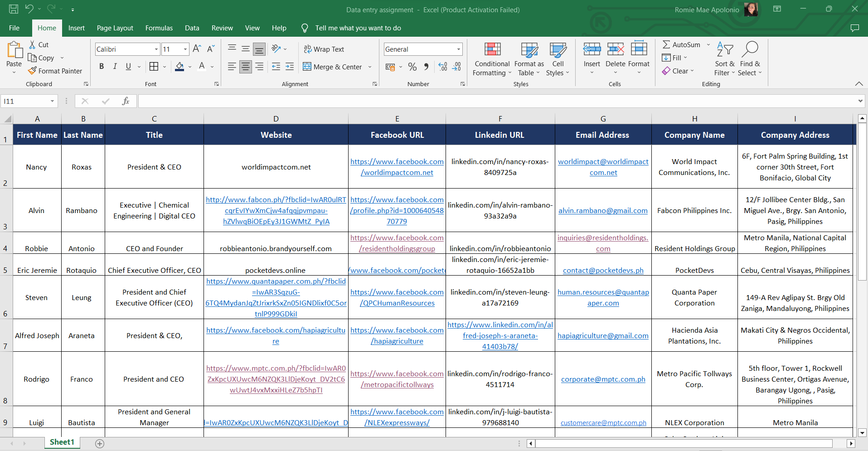868x451 pixels.
Task: Click the New Sheet plus button
Action: 100,443
